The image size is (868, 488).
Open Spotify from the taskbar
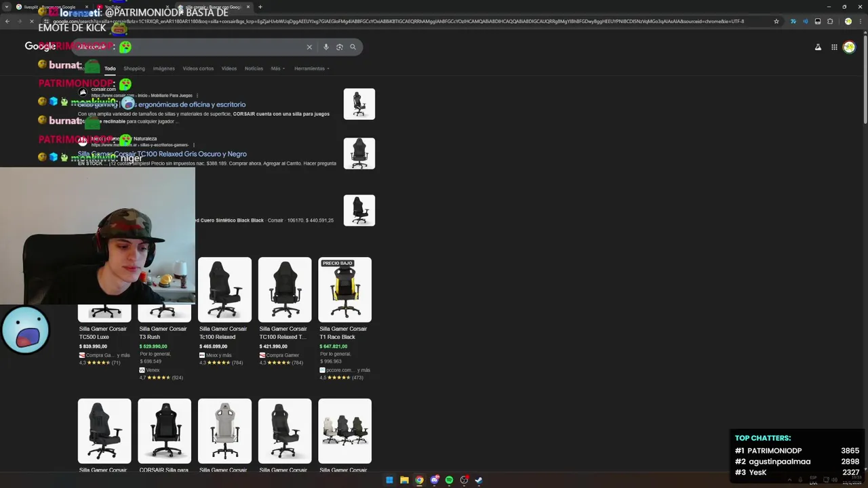[x=449, y=480]
